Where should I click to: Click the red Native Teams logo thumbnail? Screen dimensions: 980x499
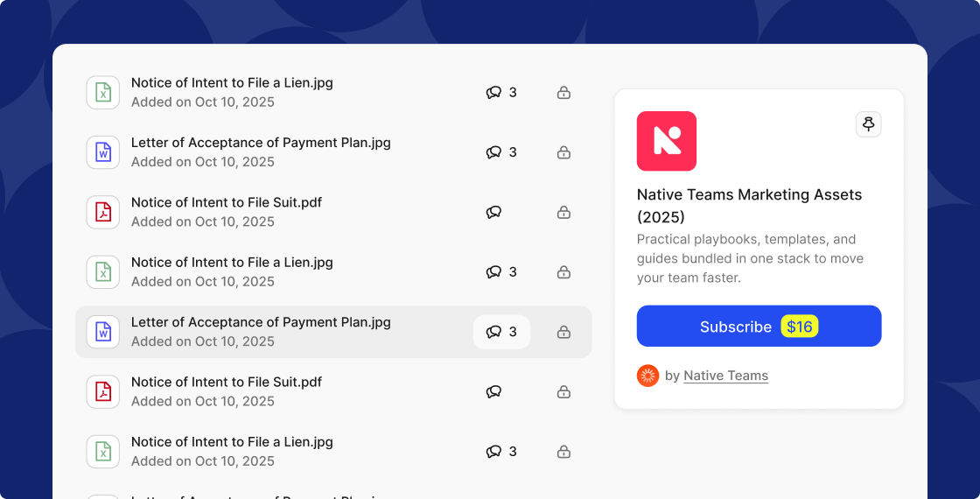[666, 141]
